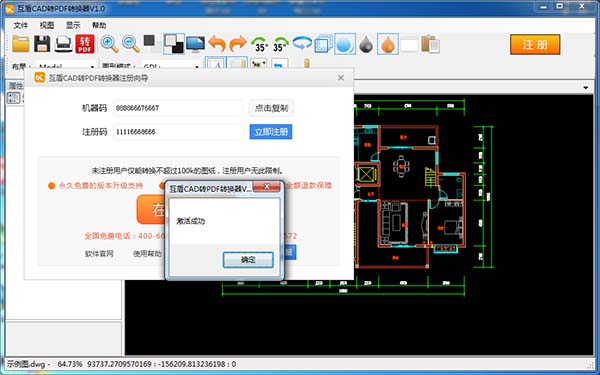This screenshot has height=375, width=600.
Task: Open the 帮助 menu
Action: click(x=99, y=25)
